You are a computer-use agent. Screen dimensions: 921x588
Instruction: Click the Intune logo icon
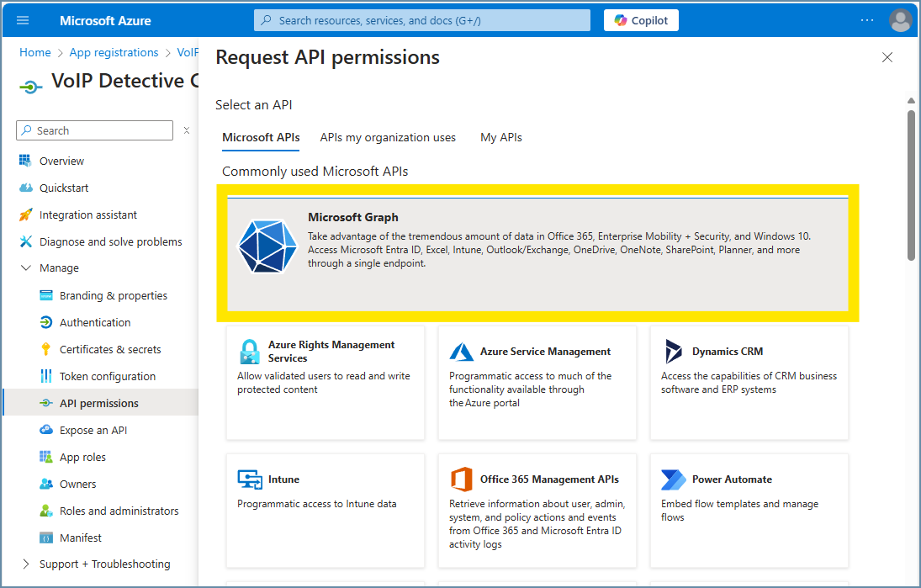point(250,479)
